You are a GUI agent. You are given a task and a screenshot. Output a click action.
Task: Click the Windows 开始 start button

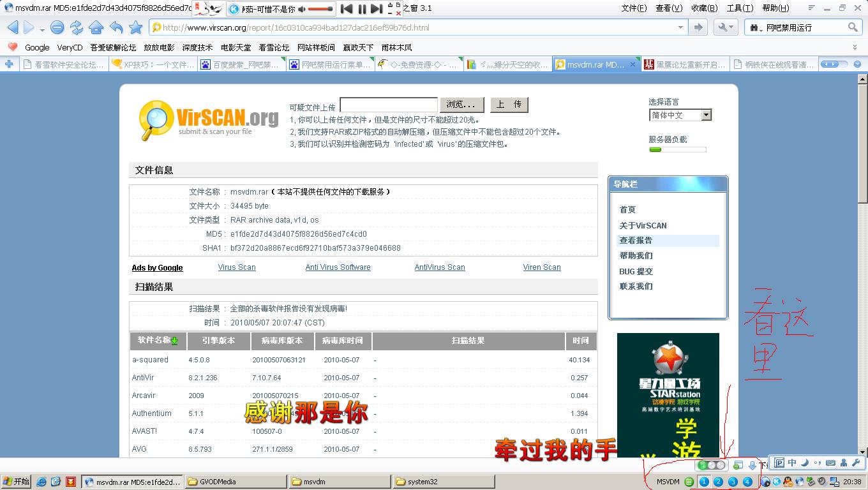[17, 482]
